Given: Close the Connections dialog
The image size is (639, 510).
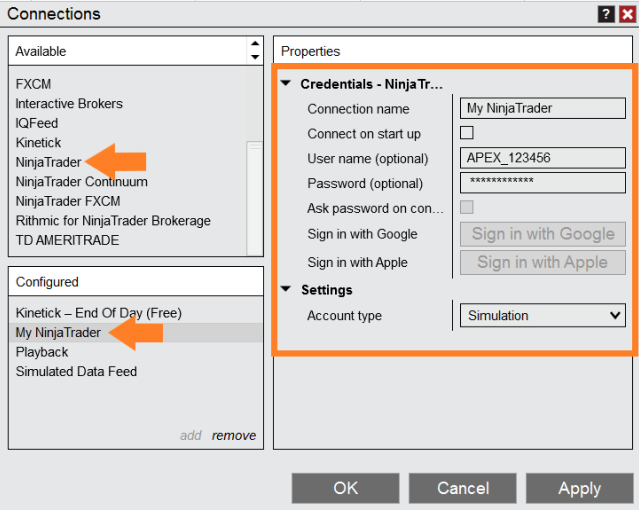Looking at the screenshot, I should point(628,15).
